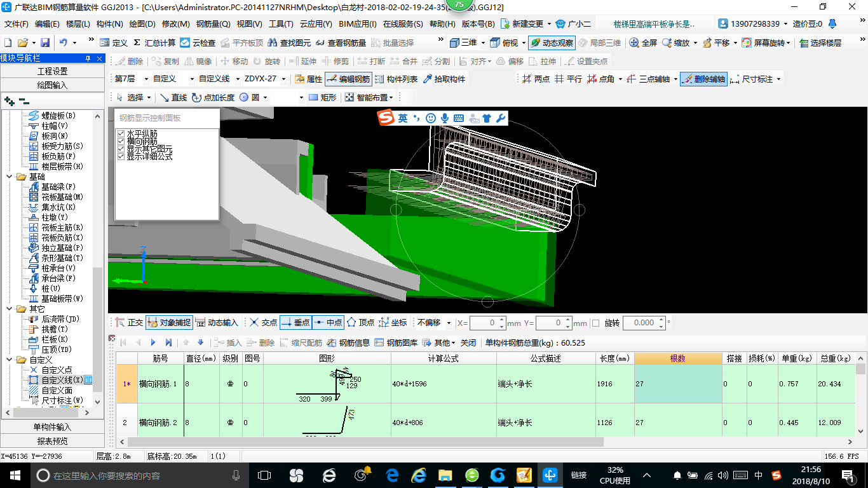The width and height of the screenshot is (868, 488).
Task: Toggle the 编辑钢筋 edit rebar tool
Action: [348, 79]
